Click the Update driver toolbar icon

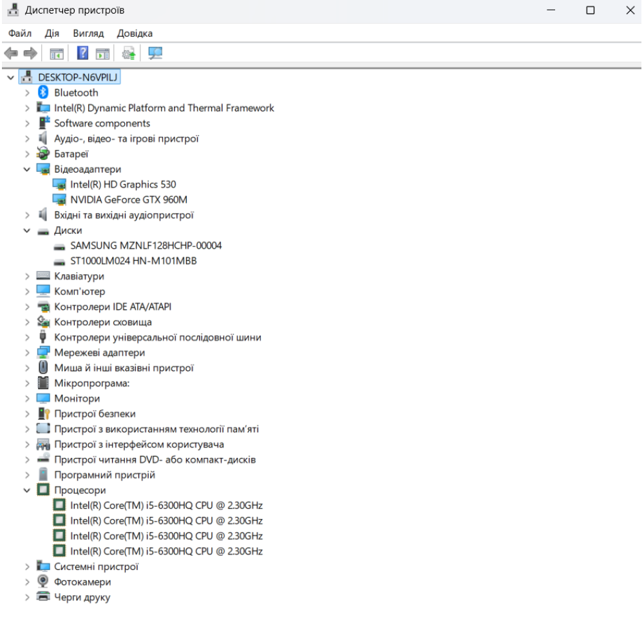click(x=128, y=53)
